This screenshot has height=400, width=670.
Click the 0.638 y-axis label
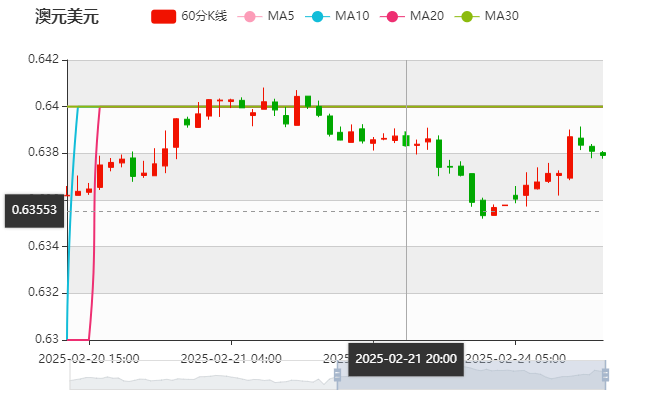(43, 153)
